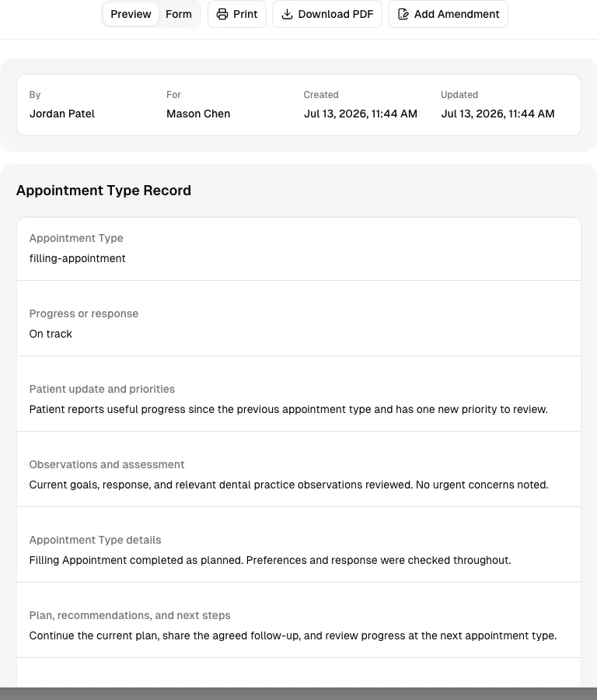Click the text starting Current goals, response
597x700 pixels.
[x=288, y=485]
